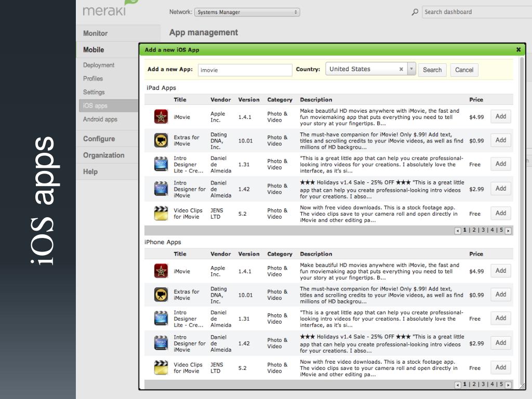Screen dimensions: 532x399
Task: Click Intro Designer for iMovie icon, iPad Apps
Action: coord(161,189)
